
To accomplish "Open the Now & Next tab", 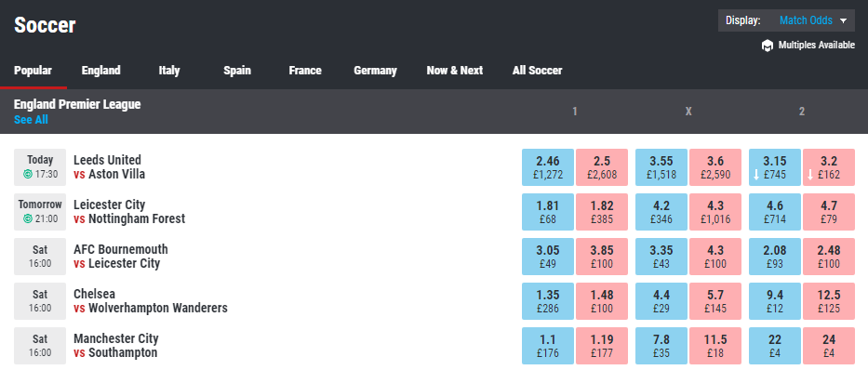I will [455, 71].
